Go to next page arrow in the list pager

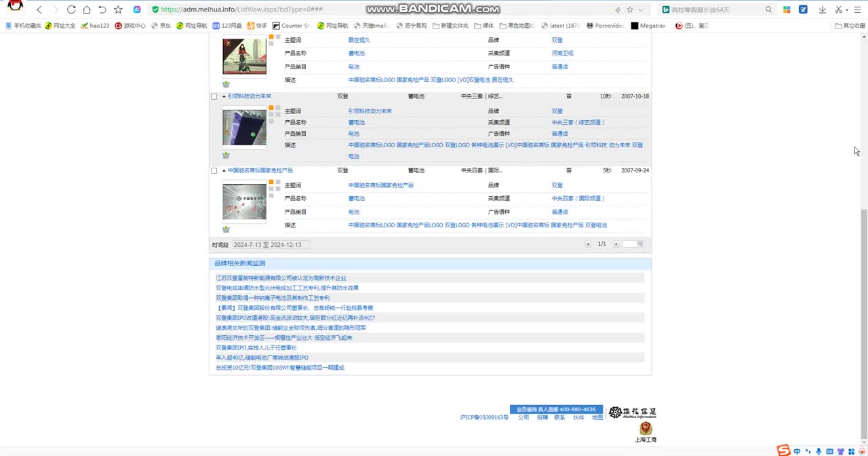616,244
